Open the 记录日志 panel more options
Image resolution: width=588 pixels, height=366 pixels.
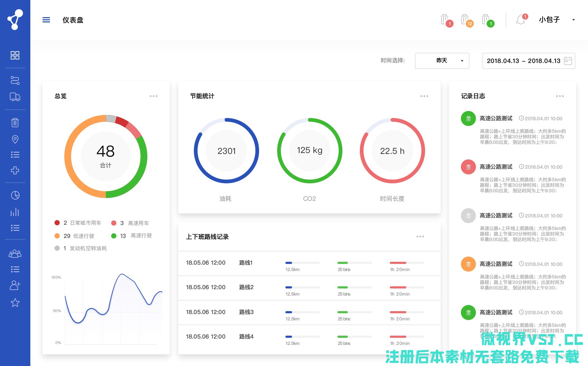tap(560, 96)
